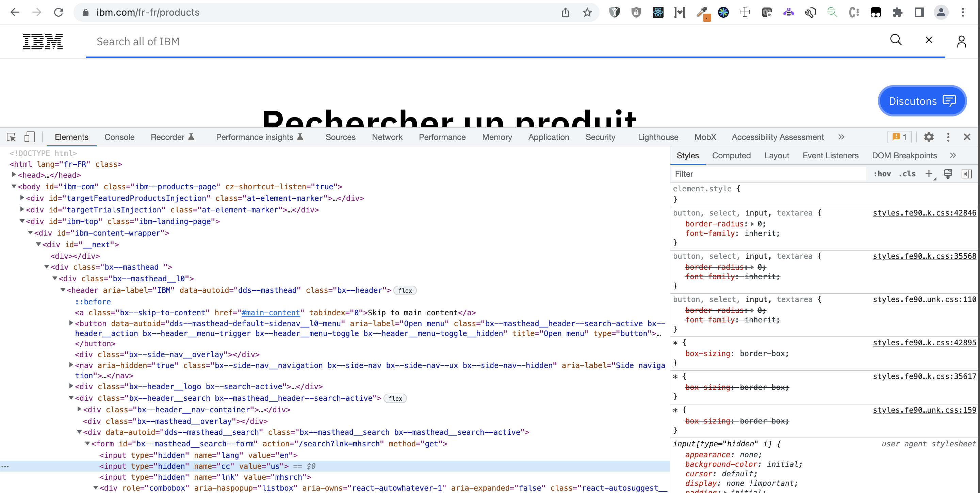980x493 pixels.
Task: Open the IBM user profile icon
Action: pos(961,41)
